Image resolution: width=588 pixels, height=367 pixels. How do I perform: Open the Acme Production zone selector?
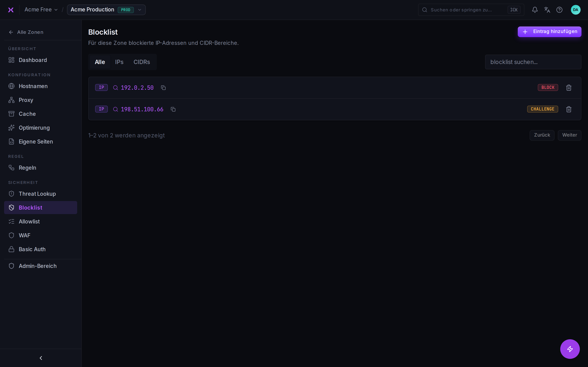(x=106, y=10)
